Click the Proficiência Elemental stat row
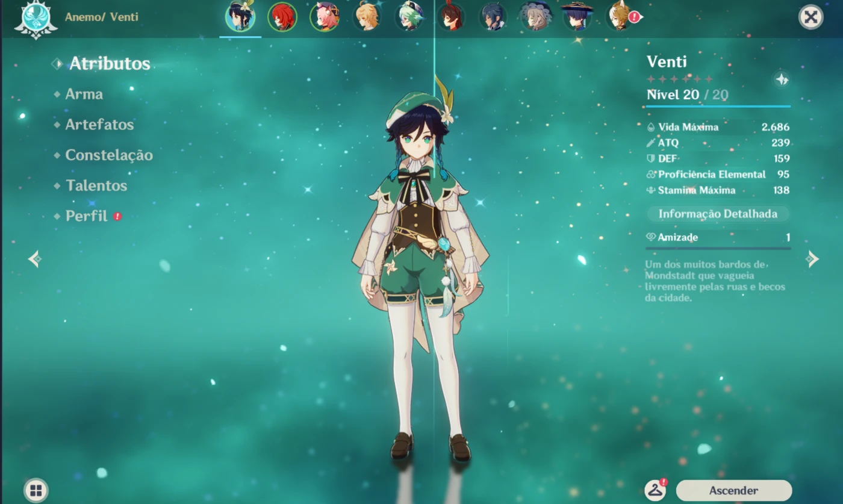Image resolution: width=843 pixels, height=504 pixels. [718, 174]
